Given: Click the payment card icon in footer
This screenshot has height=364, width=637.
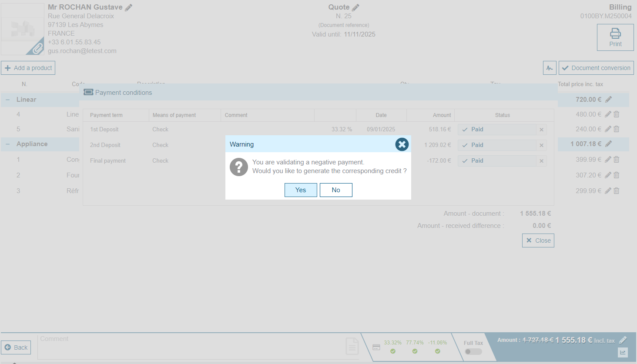Looking at the screenshot, I should tap(376, 347).
